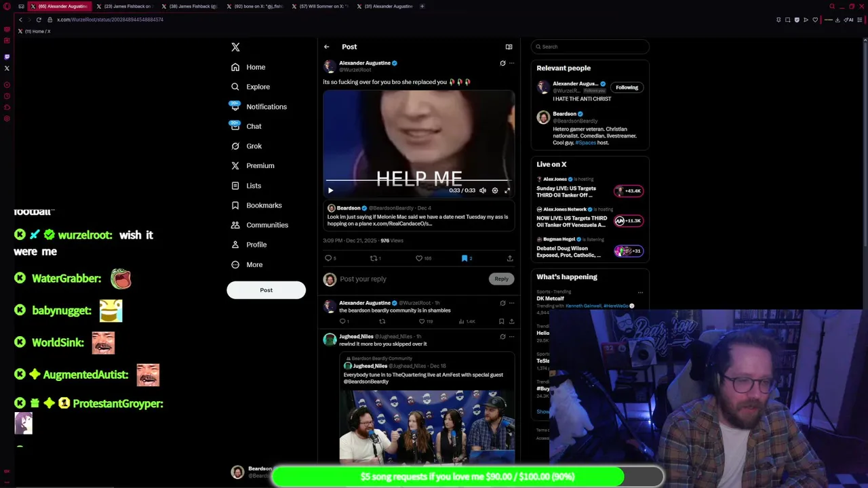Seek in the video progress bar
This screenshot has height=488, width=868.
(418, 182)
